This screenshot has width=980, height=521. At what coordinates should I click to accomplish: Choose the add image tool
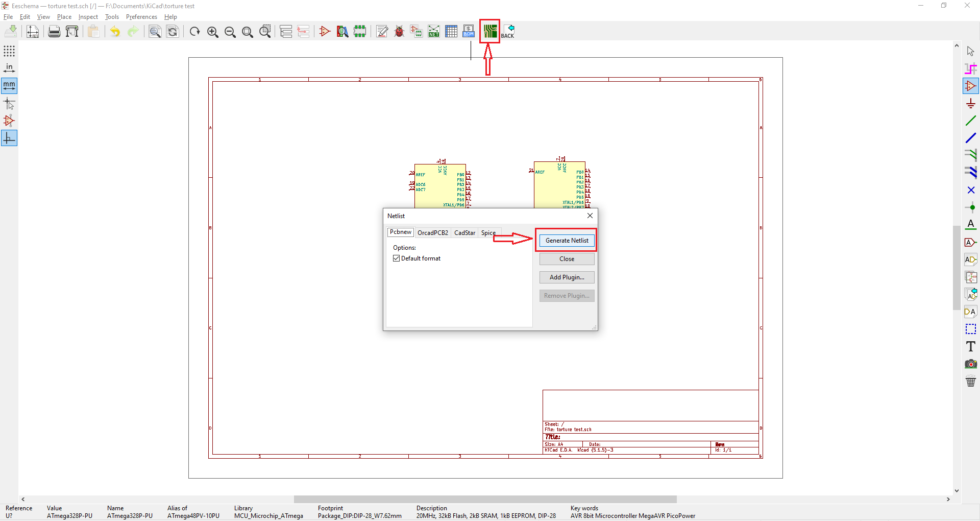pos(971,364)
